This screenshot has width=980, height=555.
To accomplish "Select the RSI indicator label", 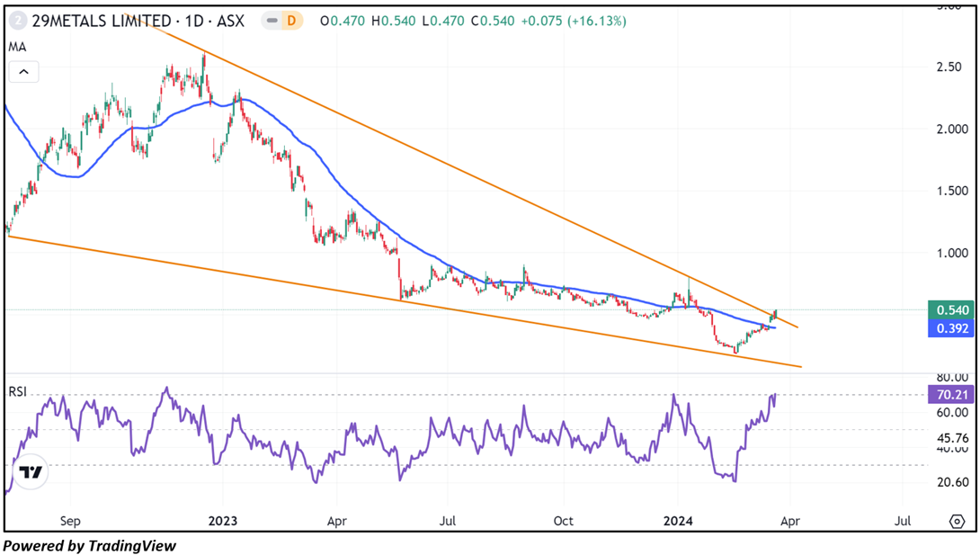I will tap(17, 391).
